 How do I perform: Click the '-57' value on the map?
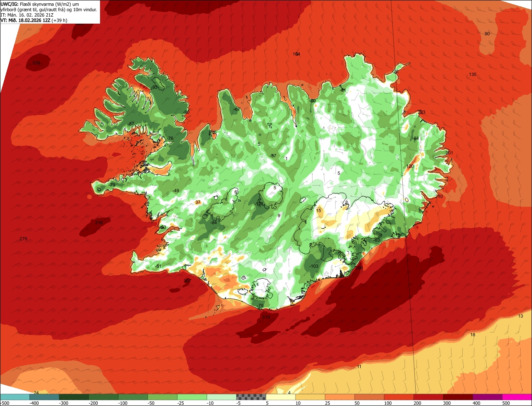pos(273,156)
